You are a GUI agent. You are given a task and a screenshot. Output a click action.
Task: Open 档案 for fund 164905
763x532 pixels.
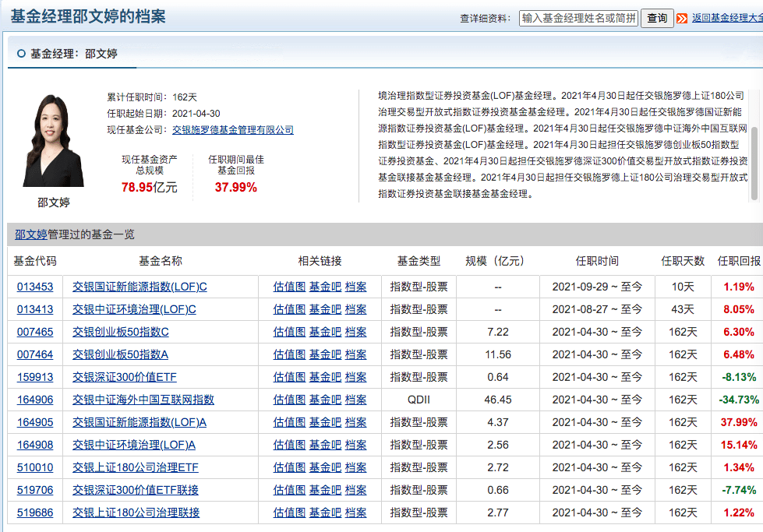point(355,423)
